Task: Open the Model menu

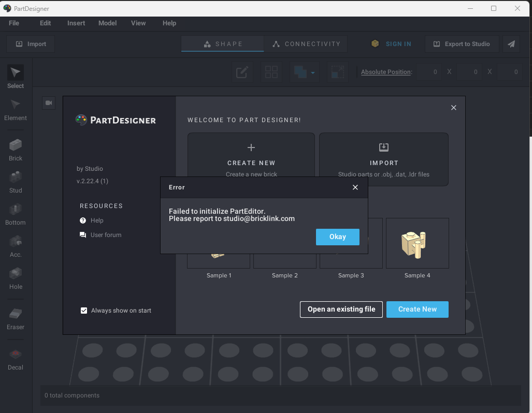Action: 108,23
